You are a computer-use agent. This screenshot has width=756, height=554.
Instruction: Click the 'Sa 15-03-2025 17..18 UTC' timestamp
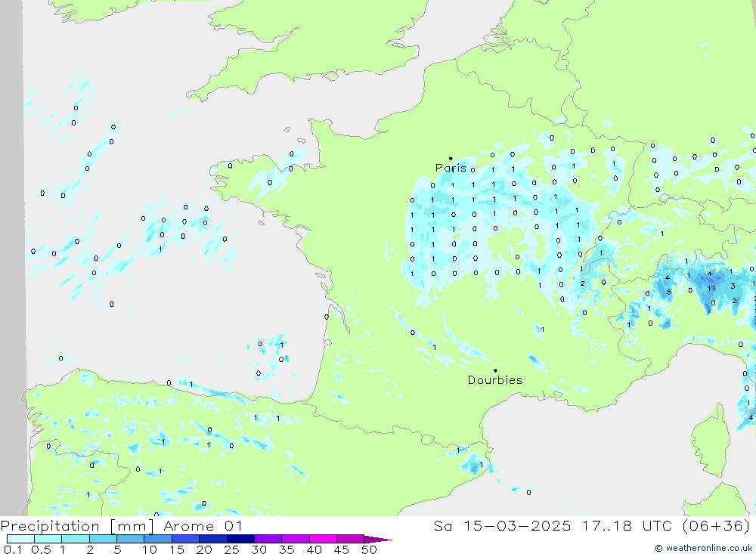pyautogui.click(x=553, y=525)
